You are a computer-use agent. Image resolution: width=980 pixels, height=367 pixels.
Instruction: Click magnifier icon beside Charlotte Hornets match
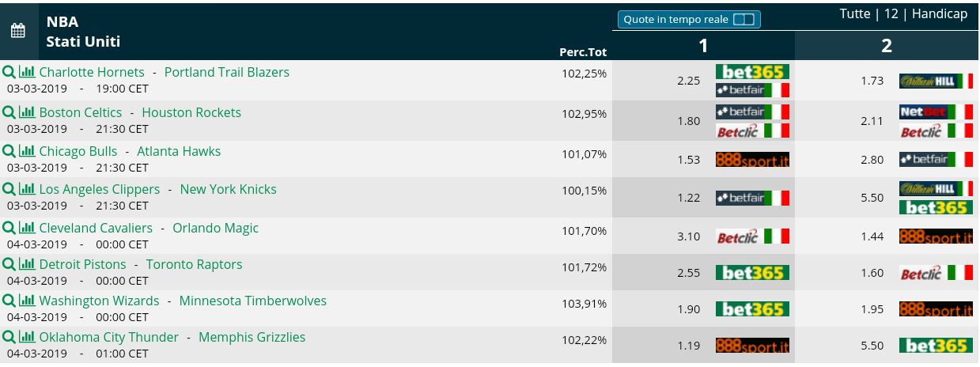click(x=9, y=72)
